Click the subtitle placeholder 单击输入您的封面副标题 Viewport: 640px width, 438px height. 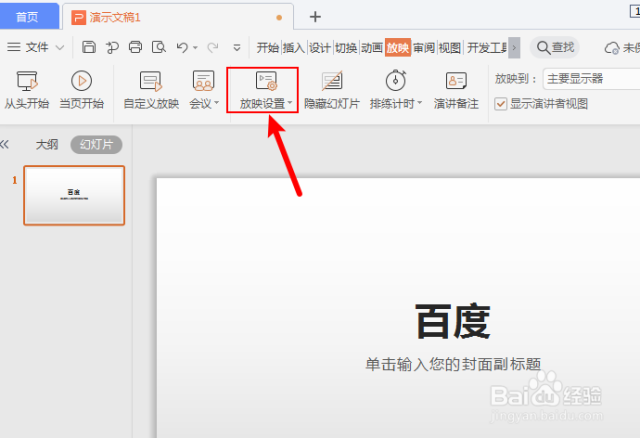(453, 364)
